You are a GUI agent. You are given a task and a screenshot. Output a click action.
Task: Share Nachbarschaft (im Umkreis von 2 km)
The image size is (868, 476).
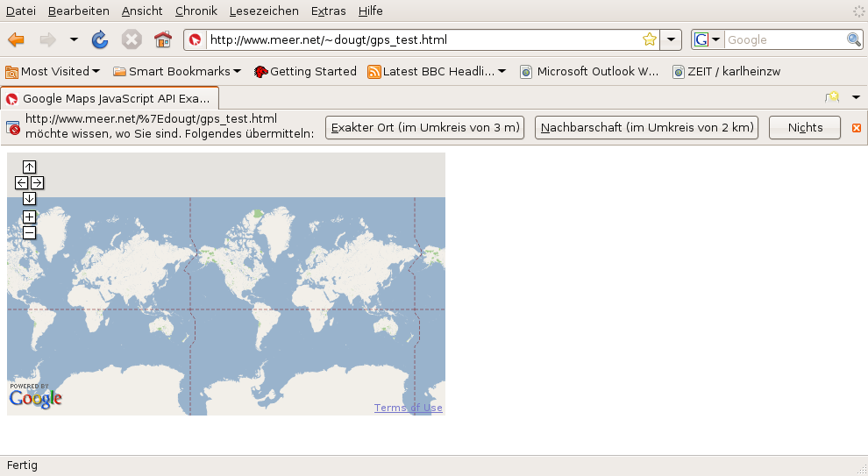tap(646, 127)
